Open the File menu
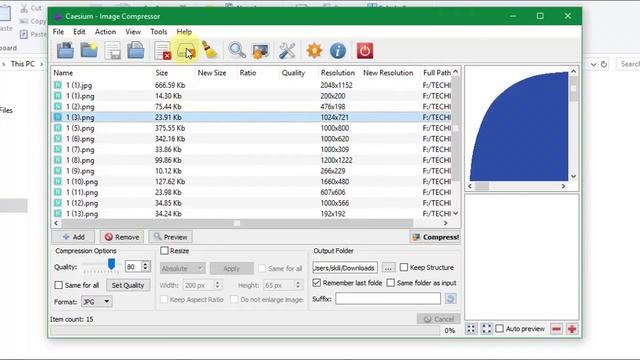The image size is (640, 360). click(x=58, y=31)
